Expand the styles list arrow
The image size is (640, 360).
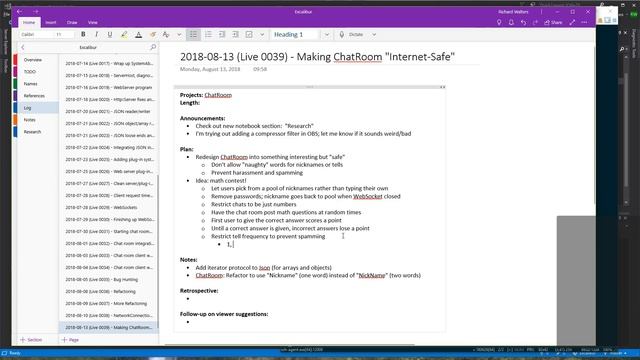pyautogui.click(x=327, y=34)
